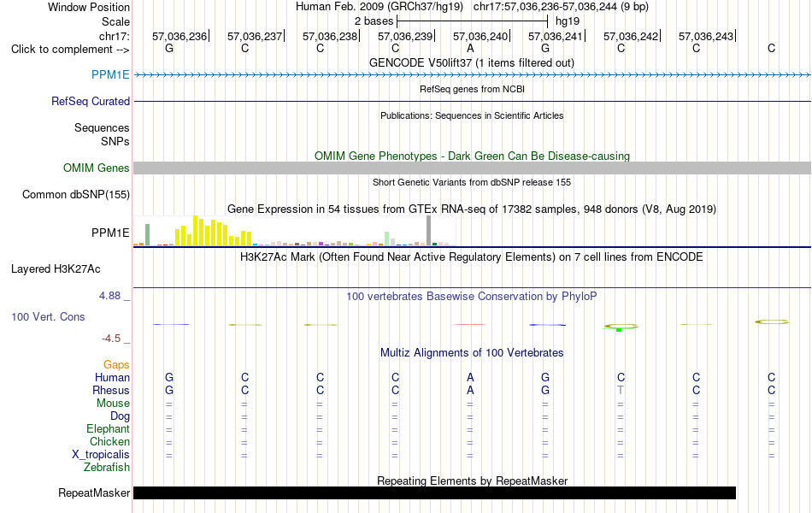Click the A base in the sequence ruler

click(470, 48)
